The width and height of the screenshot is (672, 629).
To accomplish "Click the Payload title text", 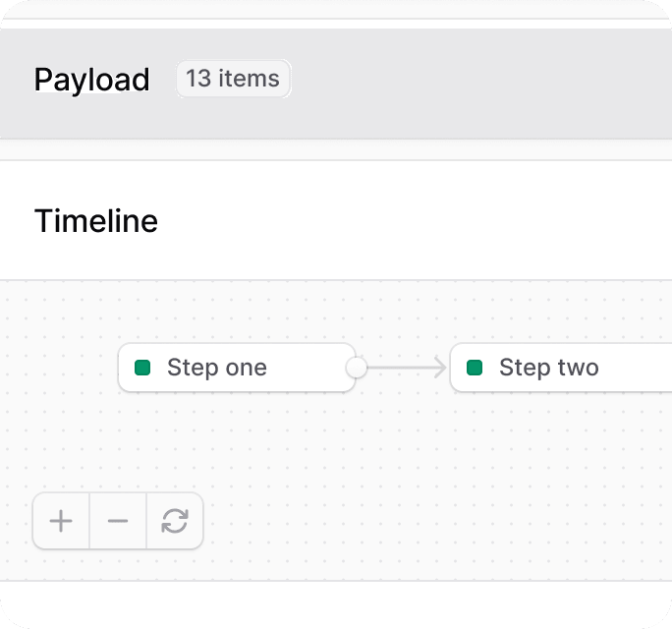I will 91,80.
